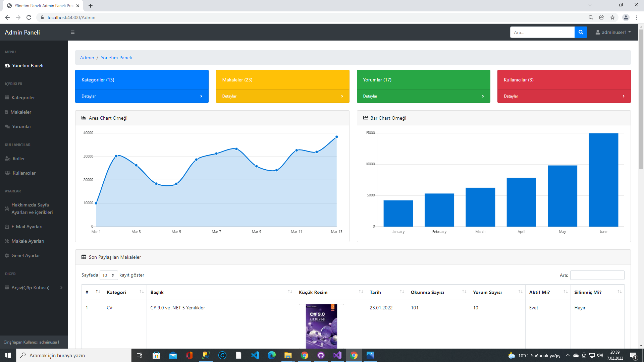
Task: Toggle the sidebar hamburger menu icon
Action: coord(72,32)
